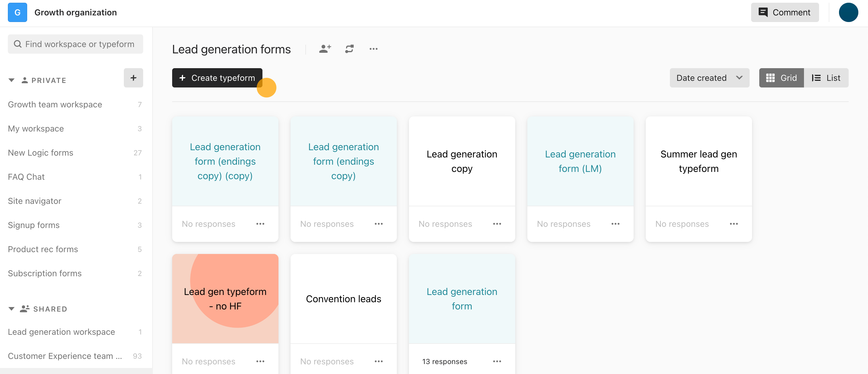The image size is (868, 374).
Task: Click the Lead gen typeform - no HF thumbnail
Action: [225, 299]
